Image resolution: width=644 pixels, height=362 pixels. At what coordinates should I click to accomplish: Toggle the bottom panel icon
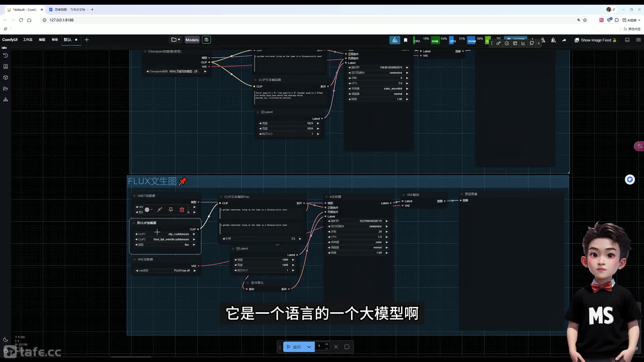627,40
